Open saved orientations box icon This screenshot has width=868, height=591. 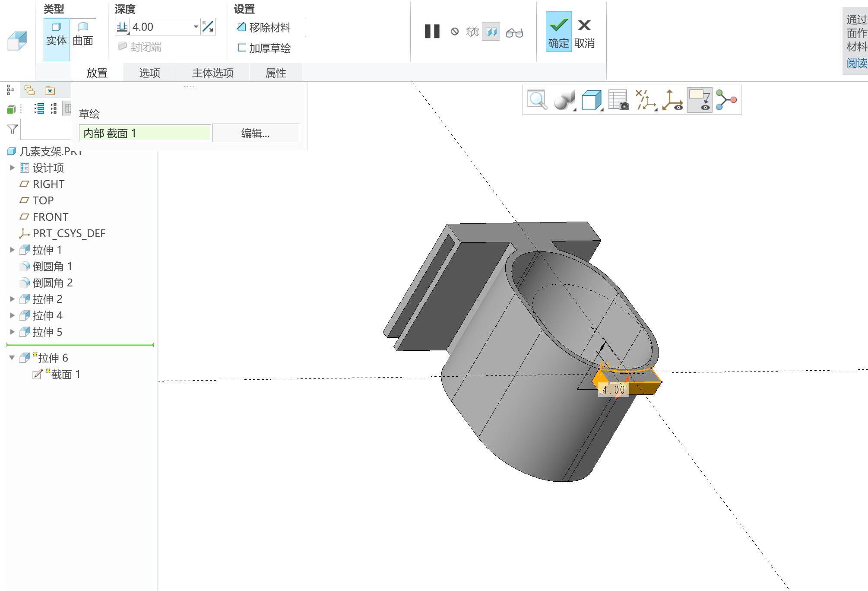point(592,100)
